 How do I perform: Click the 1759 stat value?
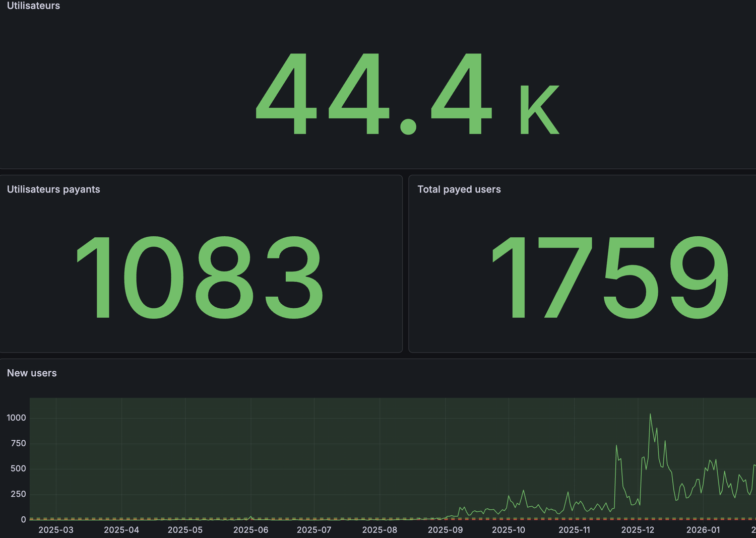tap(610, 278)
